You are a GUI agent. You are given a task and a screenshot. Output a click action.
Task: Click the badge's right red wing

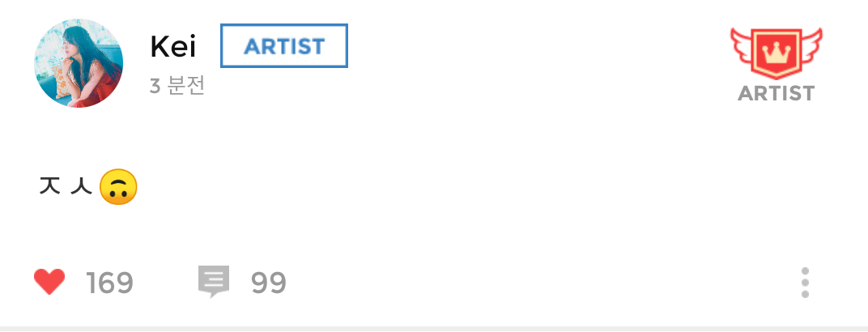tap(811, 47)
